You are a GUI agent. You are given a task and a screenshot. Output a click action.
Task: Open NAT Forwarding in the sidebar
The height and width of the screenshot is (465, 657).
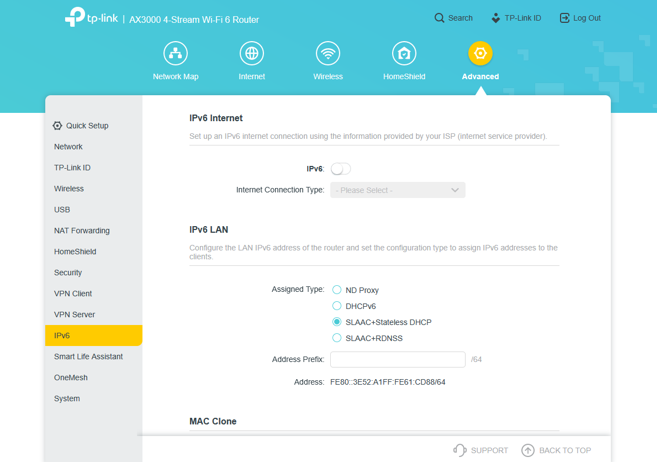click(x=82, y=231)
